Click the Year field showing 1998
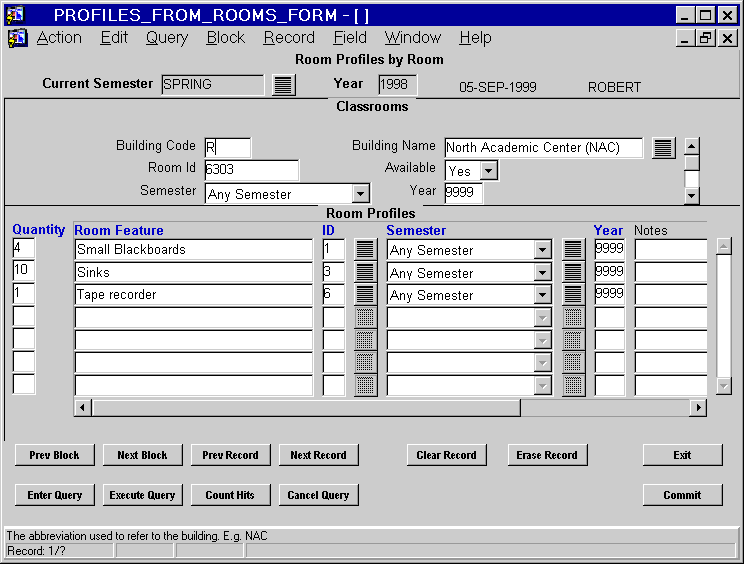Image resolution: width=744 pixels, height=564 pixels. [398, 85]
